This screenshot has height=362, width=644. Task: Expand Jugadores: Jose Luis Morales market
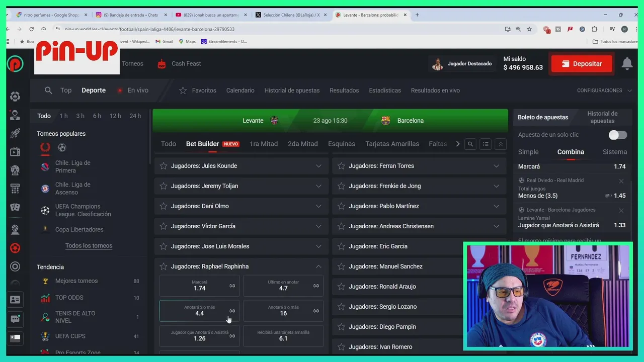click(x=241, y=246)
